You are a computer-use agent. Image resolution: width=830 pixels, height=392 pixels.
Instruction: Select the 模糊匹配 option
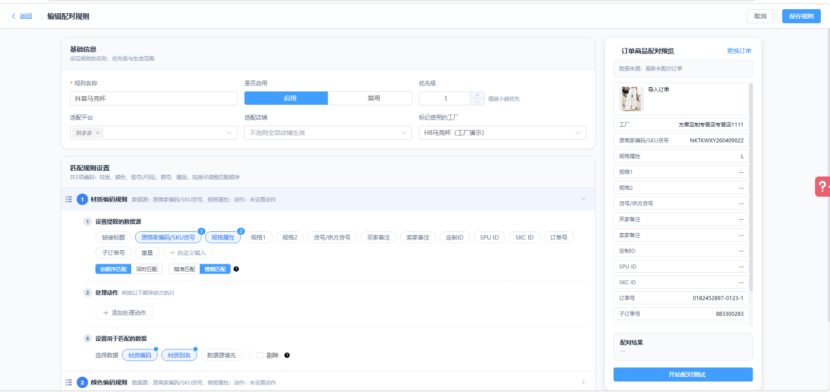(215, 269)
